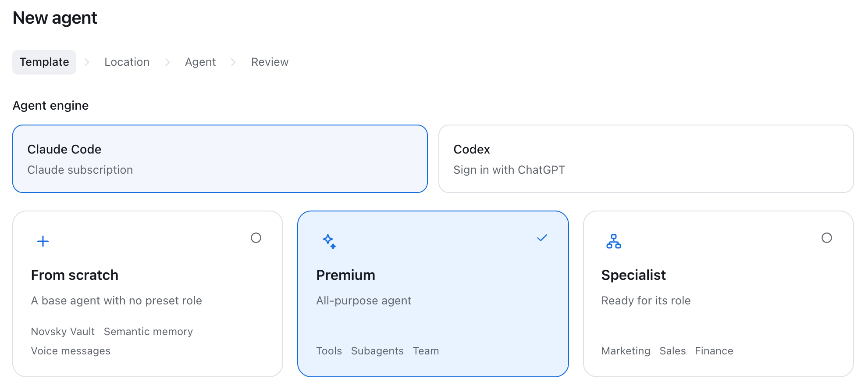Click the Agent engine heading
This screenshot has width=868, height=386.
point(51,106)
